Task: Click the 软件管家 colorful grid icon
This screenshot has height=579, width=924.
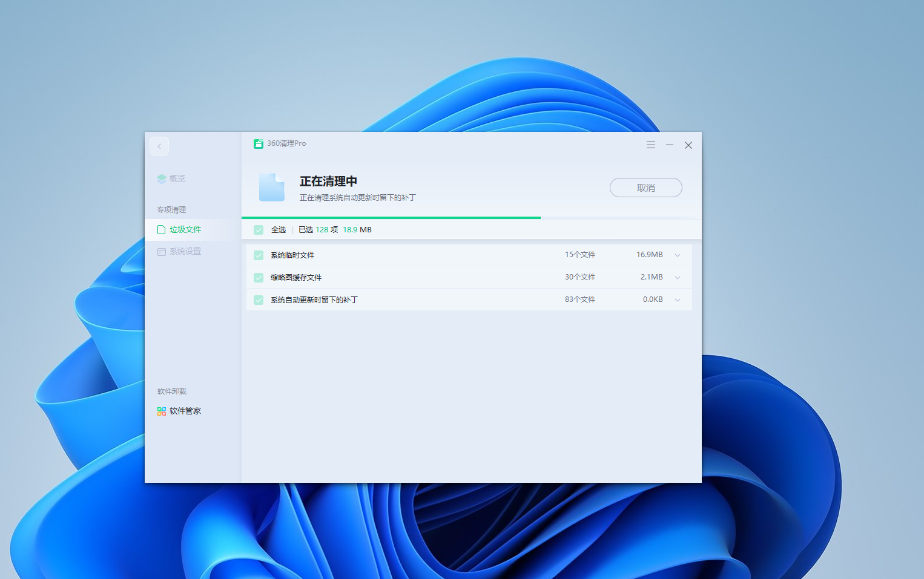Action: point(162,411)
